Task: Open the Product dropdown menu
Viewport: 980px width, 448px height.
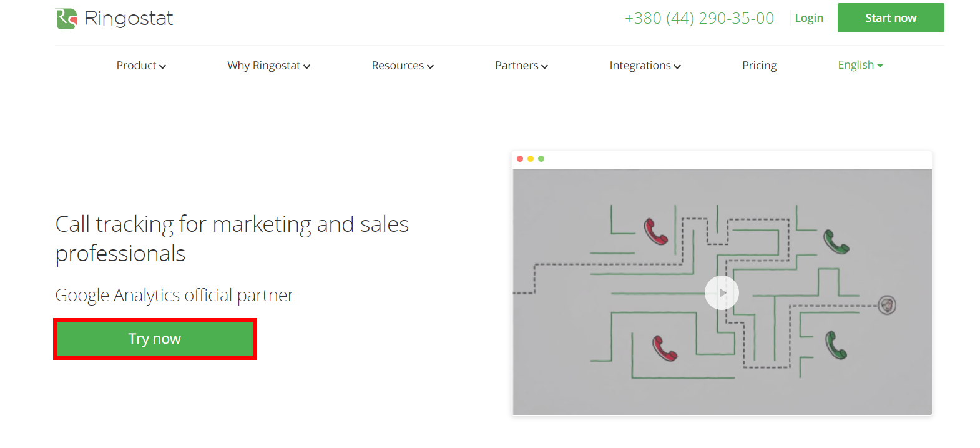Action: [x=141, y=66]
